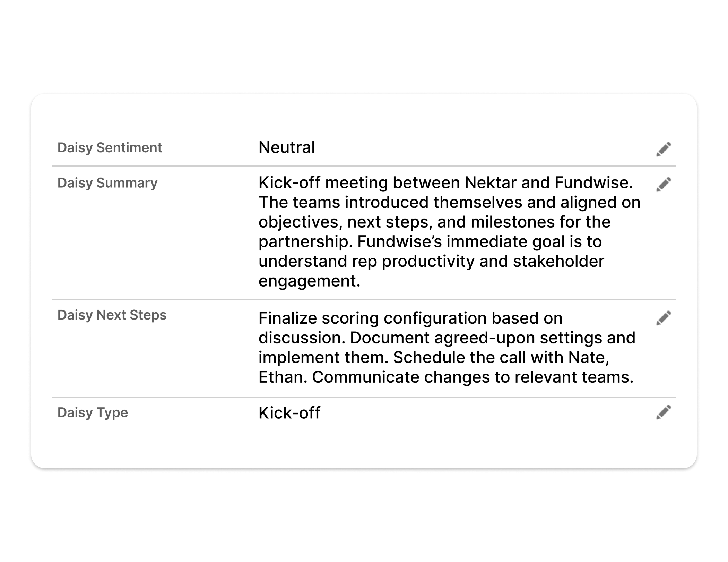Click the Daisy Sentiment field label
The height and width of the screenshot is (562, 728).
click(x=110, y=148)
